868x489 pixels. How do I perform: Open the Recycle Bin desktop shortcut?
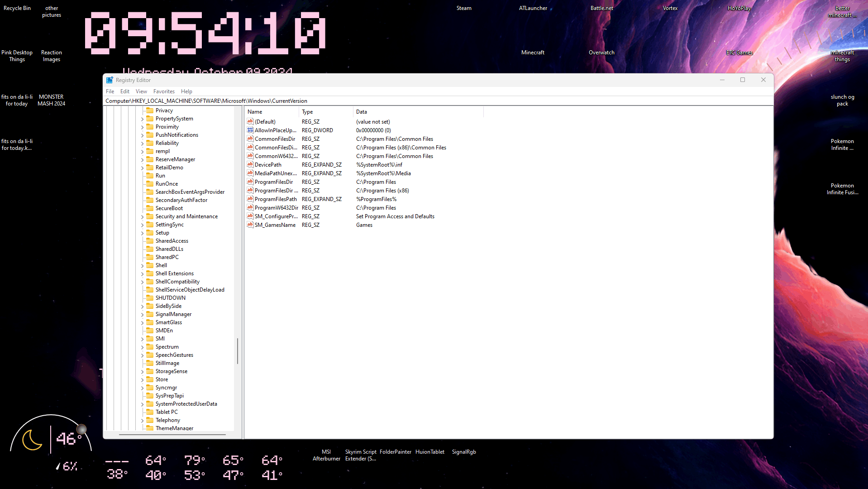(17, 8)
